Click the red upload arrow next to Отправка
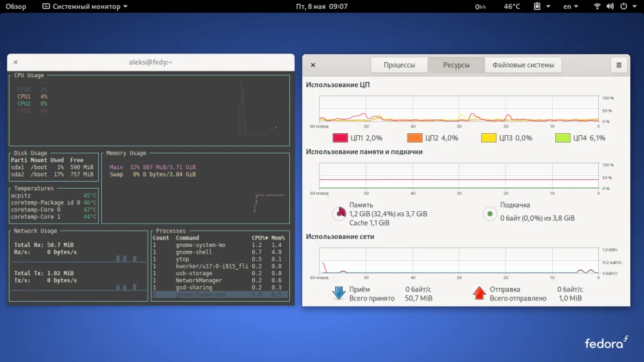Image resolution: width=644 pixels, height=362 pixels. pos(479,293)
